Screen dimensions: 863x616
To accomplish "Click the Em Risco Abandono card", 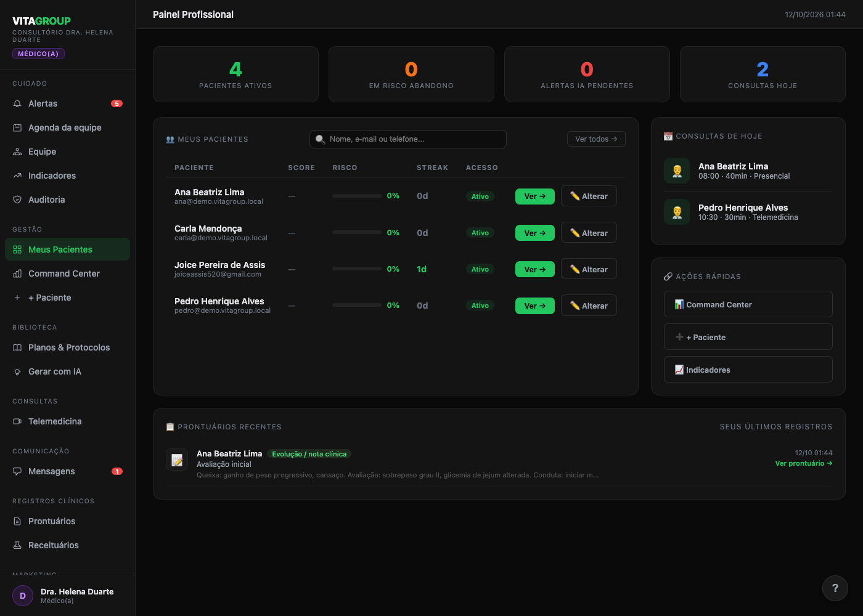I will coord(411,75).
